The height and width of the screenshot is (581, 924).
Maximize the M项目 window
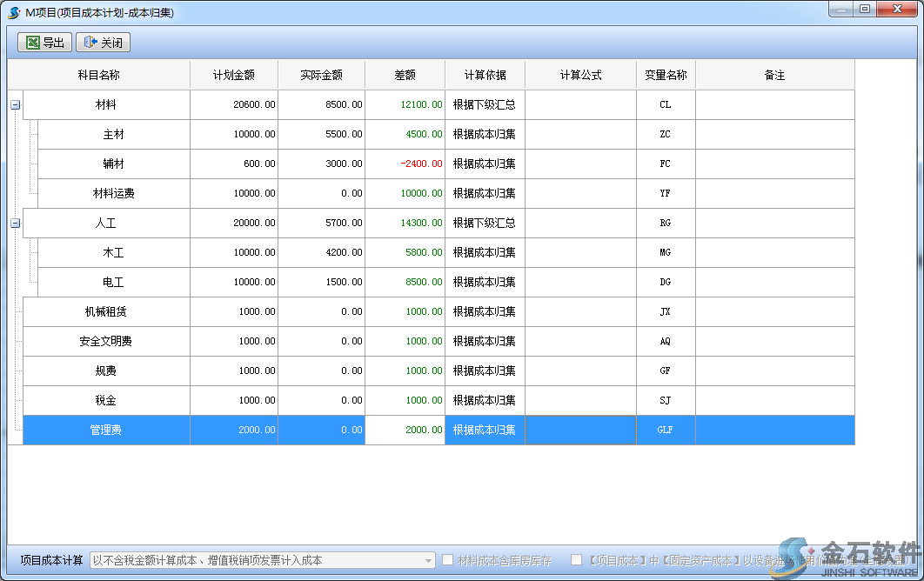pos(864,9)
